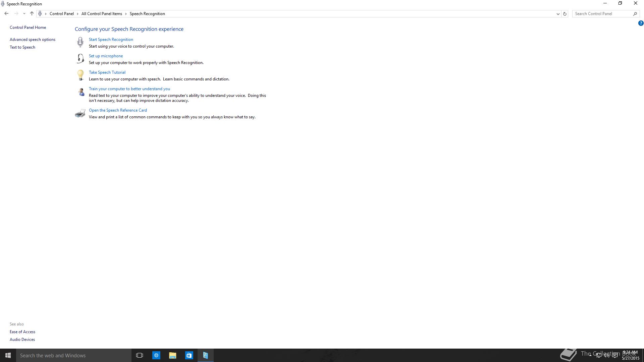
Task: Click the Configure your Speech Recognition experience heading
Action: [129, 29]
